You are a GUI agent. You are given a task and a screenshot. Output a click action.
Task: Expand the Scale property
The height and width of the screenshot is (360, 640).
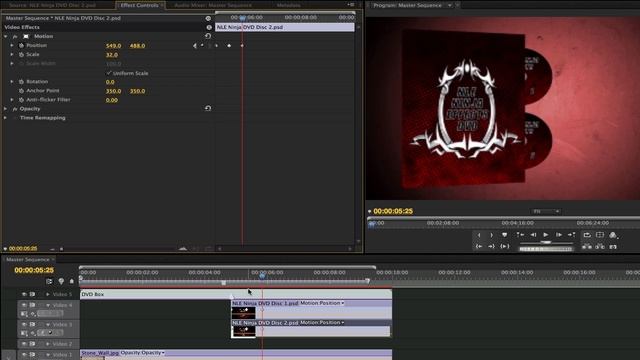pos(12,55)
